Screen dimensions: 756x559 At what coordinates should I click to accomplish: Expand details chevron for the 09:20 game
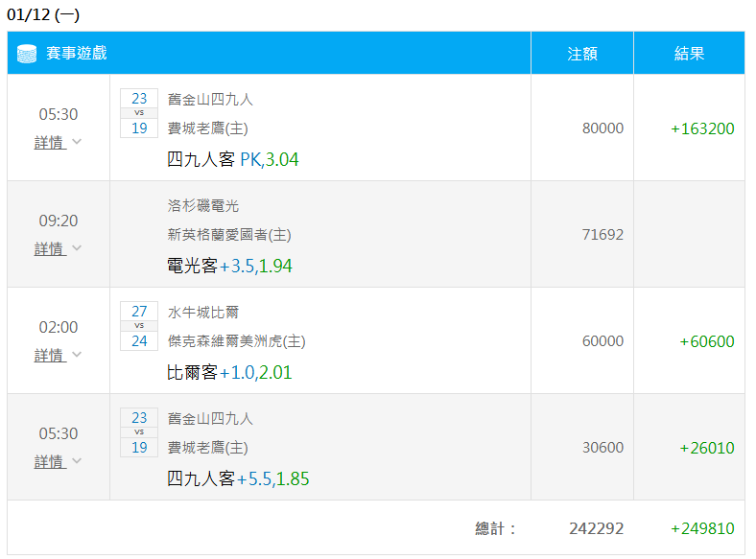click(x=77, y=248)
